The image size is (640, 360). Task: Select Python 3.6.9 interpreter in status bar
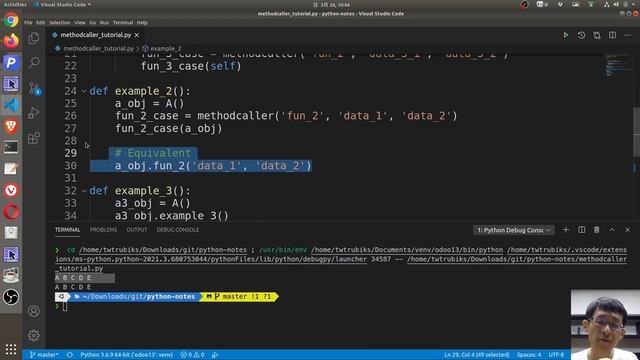pyautogui.click(x=127, y=355)
